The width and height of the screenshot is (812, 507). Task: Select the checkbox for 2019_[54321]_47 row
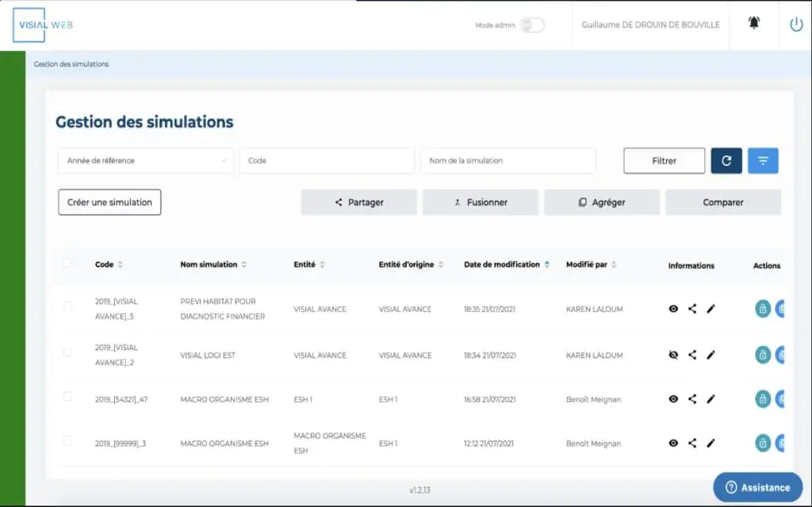[x=67, y=397]
